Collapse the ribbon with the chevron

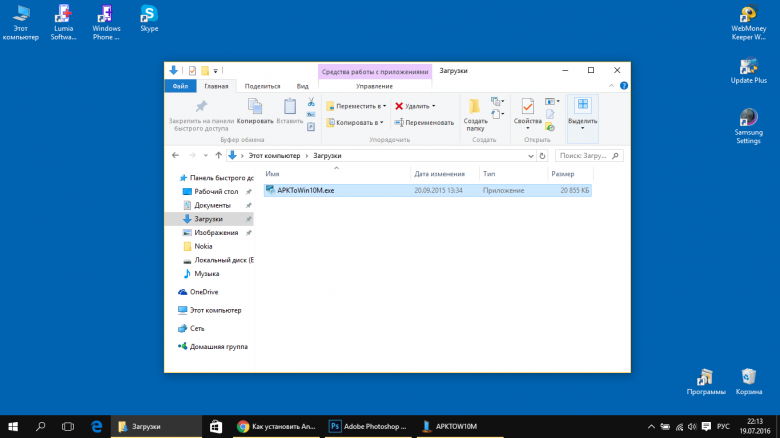[611, 86]
